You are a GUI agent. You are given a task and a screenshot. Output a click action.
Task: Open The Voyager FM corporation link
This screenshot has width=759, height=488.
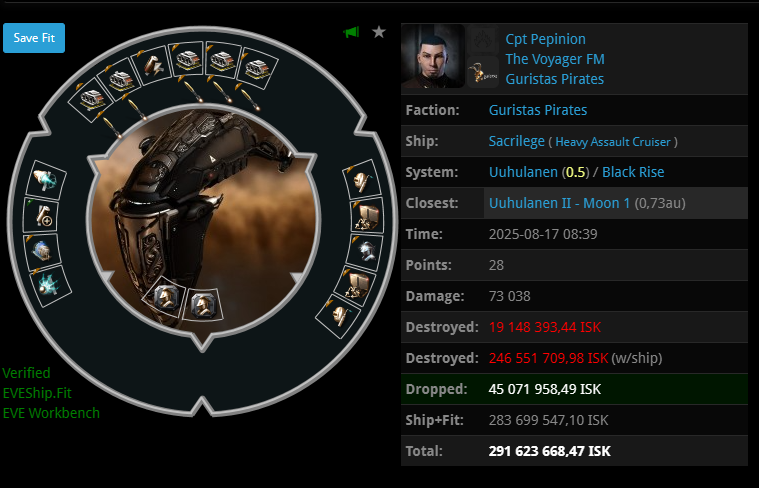pyautogui.click(x=555, y=59)
